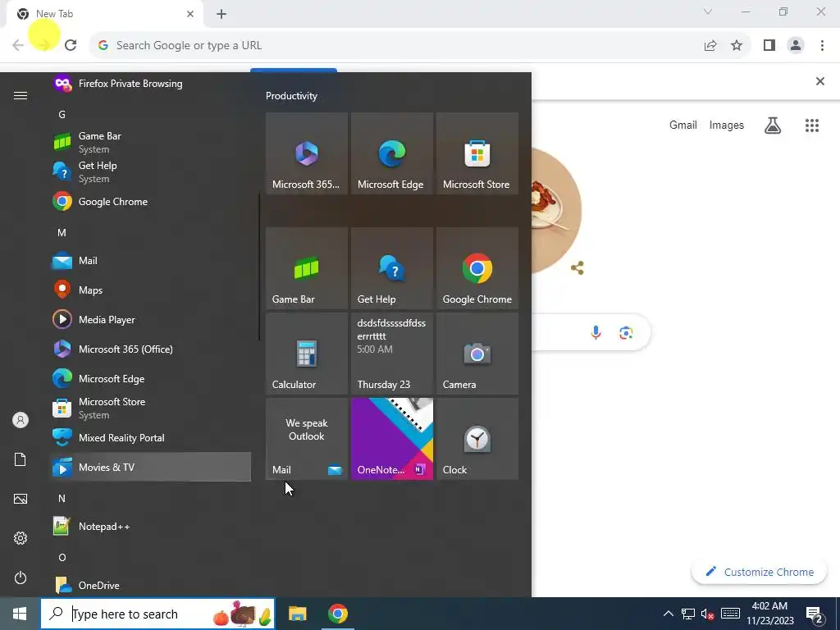Open Maps from the app list

(x=150, y=290)
